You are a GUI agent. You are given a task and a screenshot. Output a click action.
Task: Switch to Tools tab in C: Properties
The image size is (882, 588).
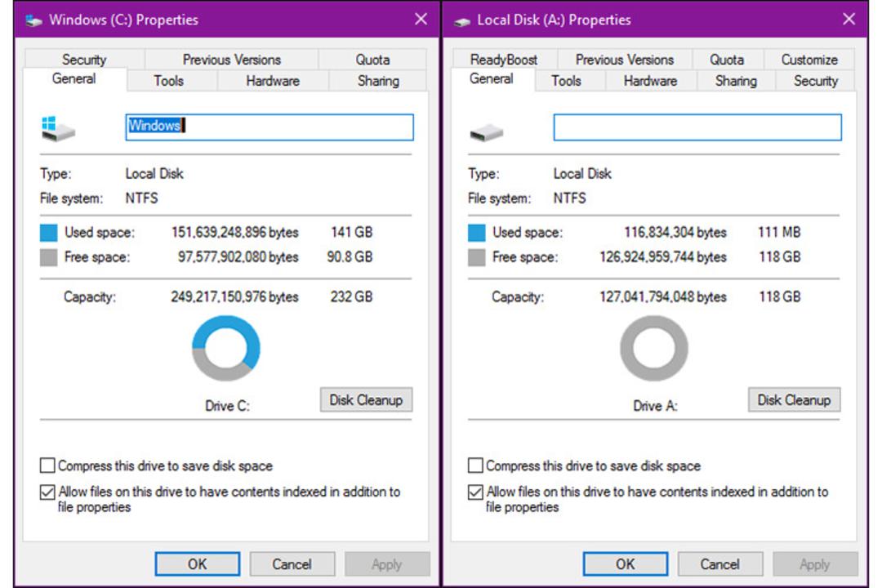click(x=169, y=81)
